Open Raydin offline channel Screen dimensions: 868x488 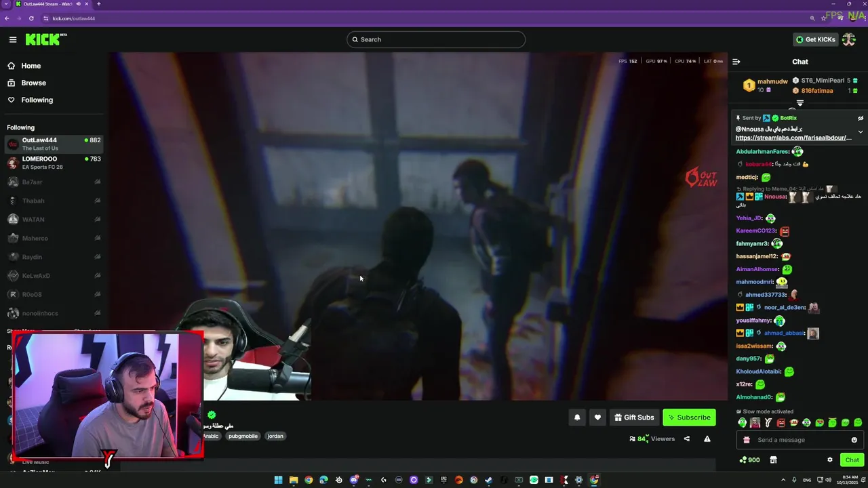coord(54,257)
